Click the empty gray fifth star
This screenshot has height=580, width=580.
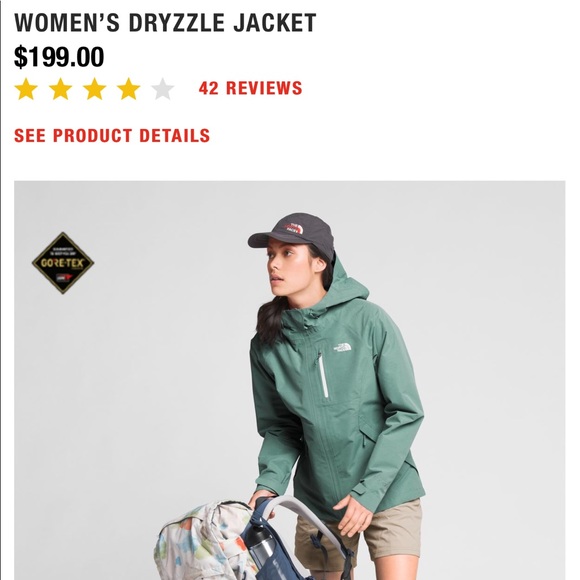162,89
